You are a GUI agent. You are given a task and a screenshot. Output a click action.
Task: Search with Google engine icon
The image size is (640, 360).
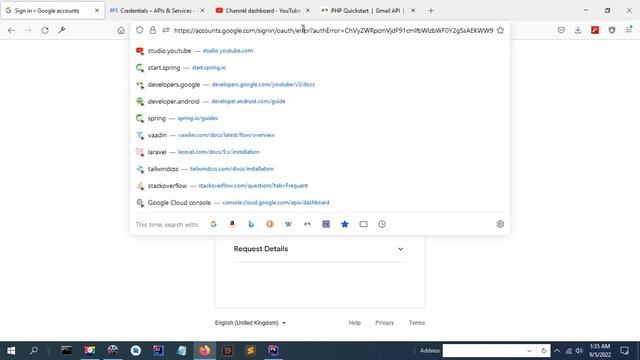(213, 224)
